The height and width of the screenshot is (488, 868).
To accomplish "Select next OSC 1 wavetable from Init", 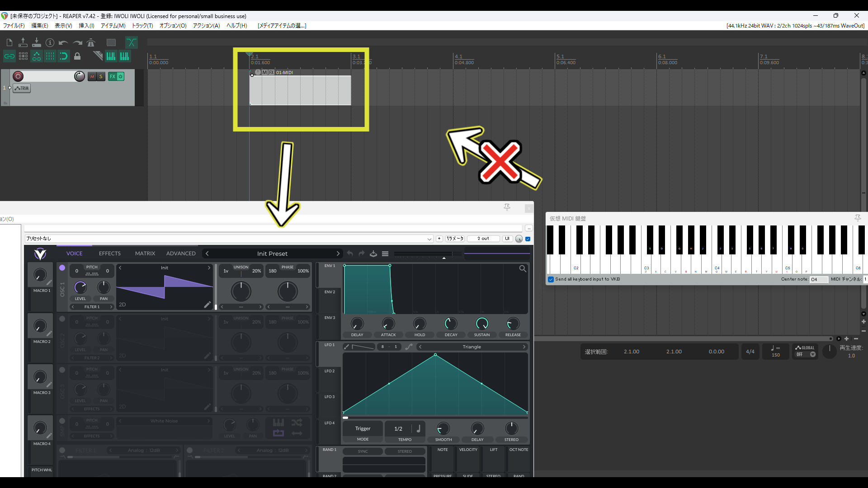I will click(209, 268).
